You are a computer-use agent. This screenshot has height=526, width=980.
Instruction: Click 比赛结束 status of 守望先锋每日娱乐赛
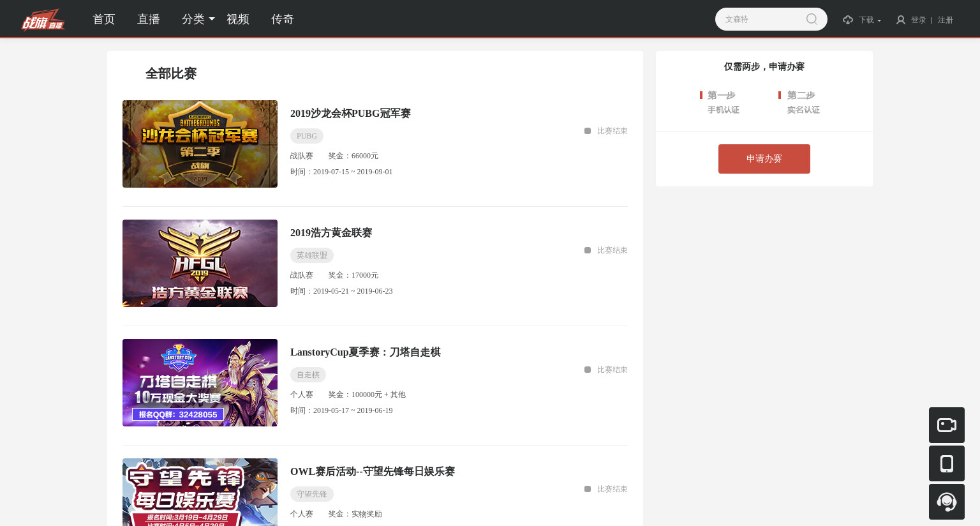[x=606, y=489]
